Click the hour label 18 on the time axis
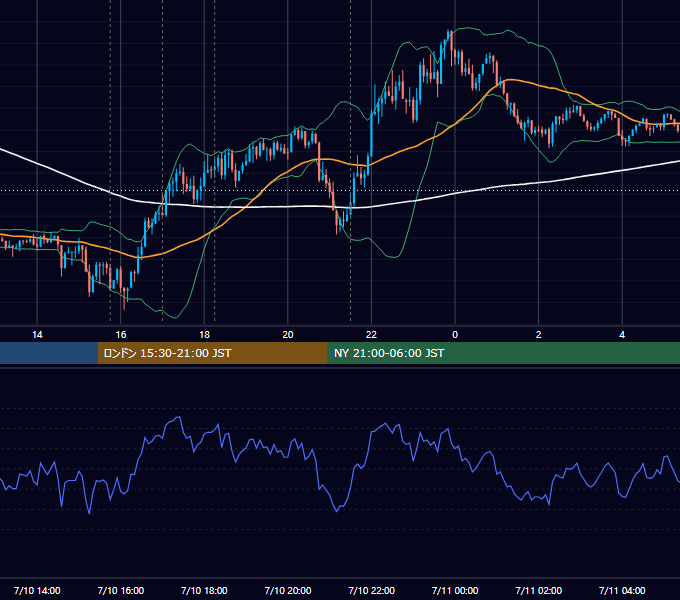Viewport: 680px width, 600px height. click(x=204, y=335)
